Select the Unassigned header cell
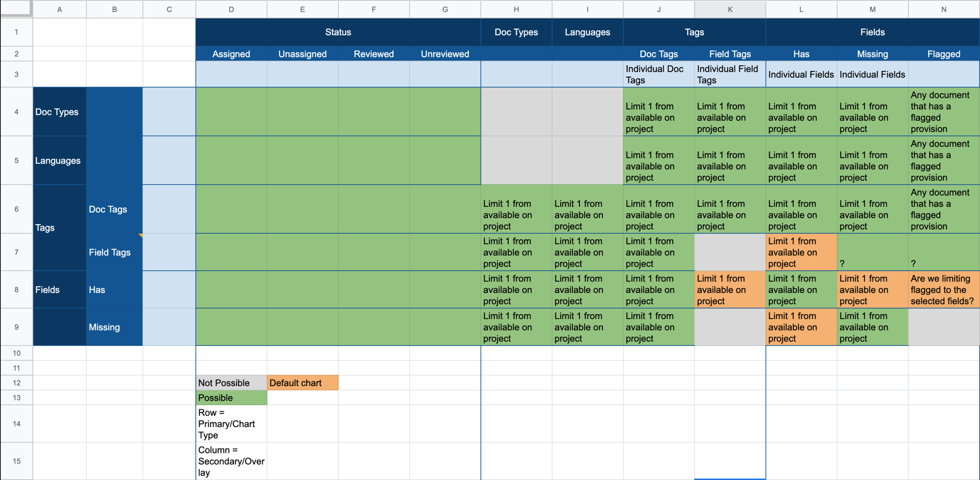Image resolution: width=980 pixels, height=480 pixels. (x=302, y=54)
